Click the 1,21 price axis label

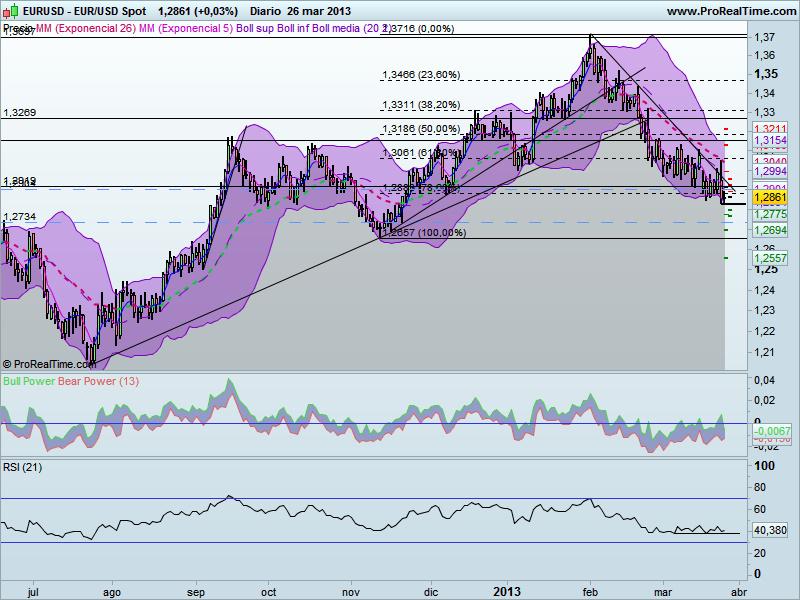click(765, 352)
